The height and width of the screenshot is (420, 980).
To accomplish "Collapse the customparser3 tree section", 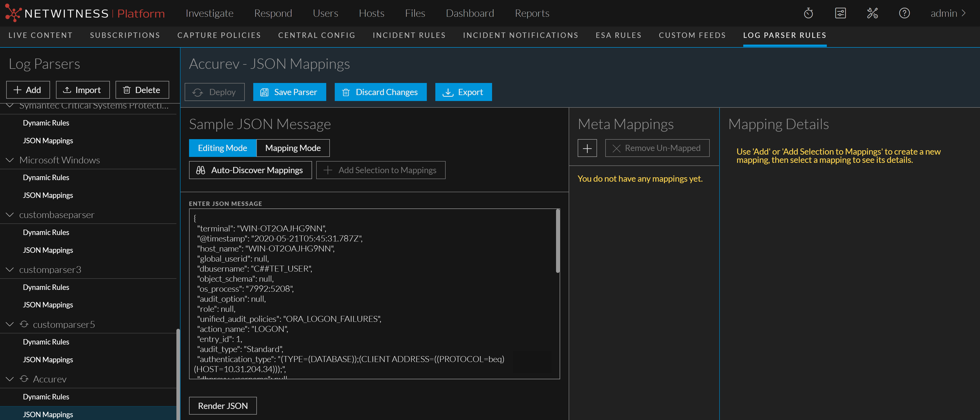I will pos(10,270).
